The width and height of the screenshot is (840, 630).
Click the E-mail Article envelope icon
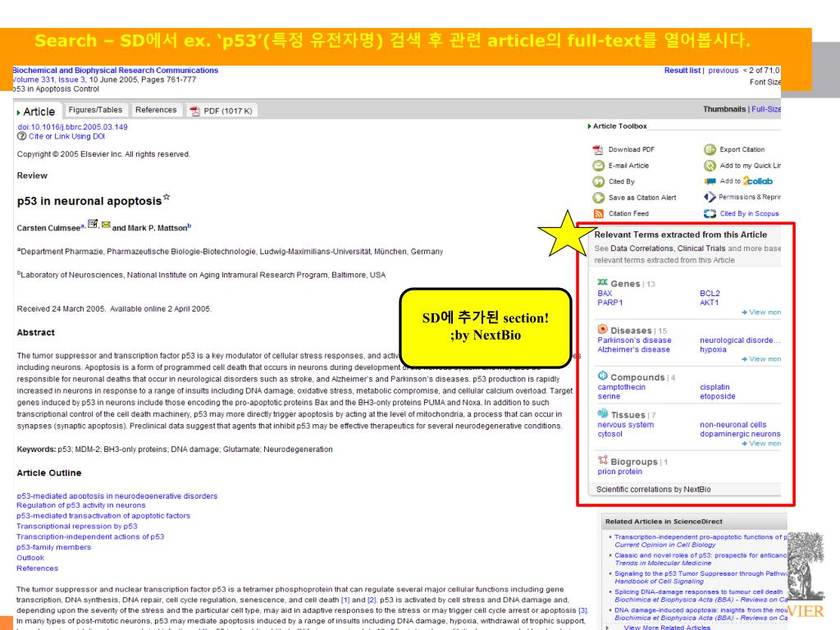tap(598, 166)
